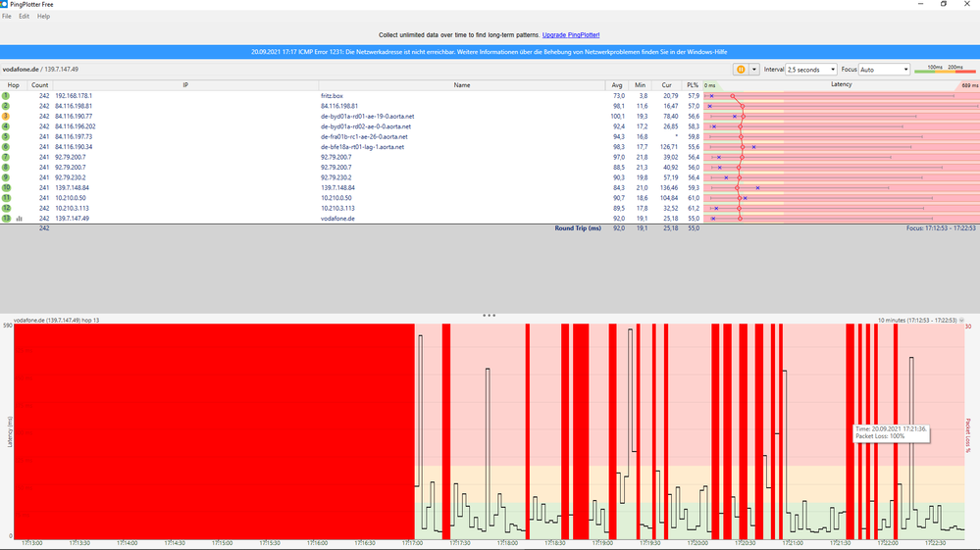
Task: Click the hop 12 green circle icon
Action: [6, 208]
